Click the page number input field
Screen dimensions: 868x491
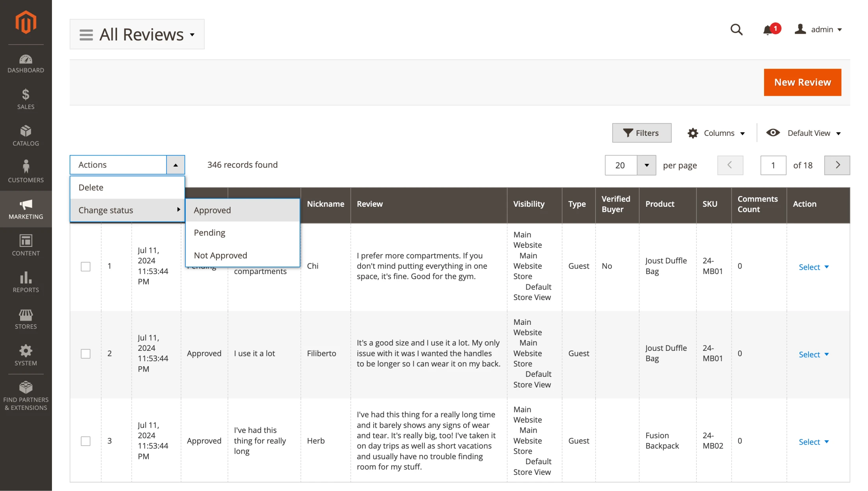click(x=773, y=165)
